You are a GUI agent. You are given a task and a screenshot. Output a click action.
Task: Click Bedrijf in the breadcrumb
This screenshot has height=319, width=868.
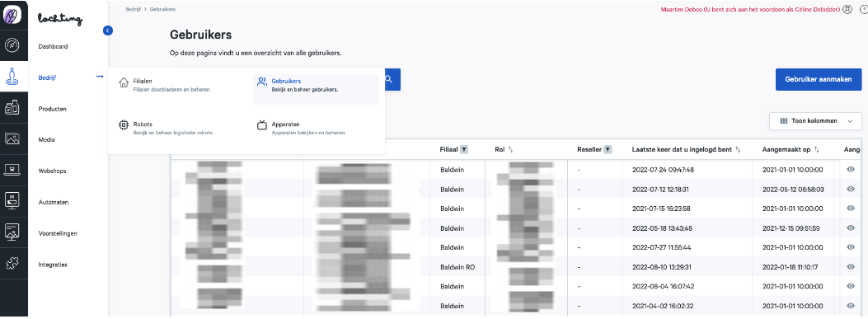tap(133, 9)
